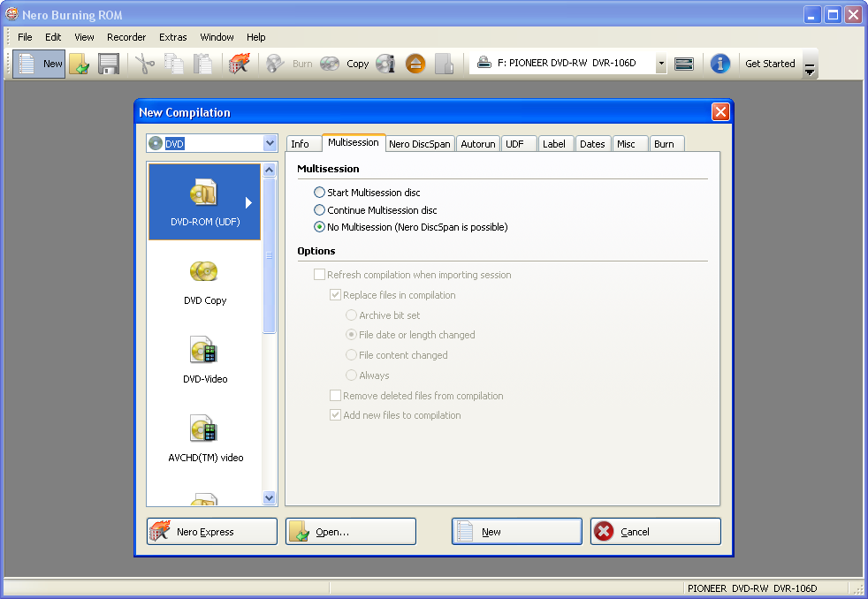Click the Get Started toolbar button
Viewport: 868px width, 599px height.
tap(770, 64)
